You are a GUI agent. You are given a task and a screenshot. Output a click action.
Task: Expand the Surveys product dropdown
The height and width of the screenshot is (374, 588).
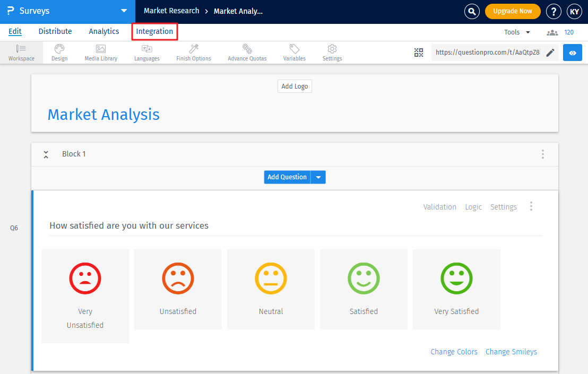click(x=124, y=11)
